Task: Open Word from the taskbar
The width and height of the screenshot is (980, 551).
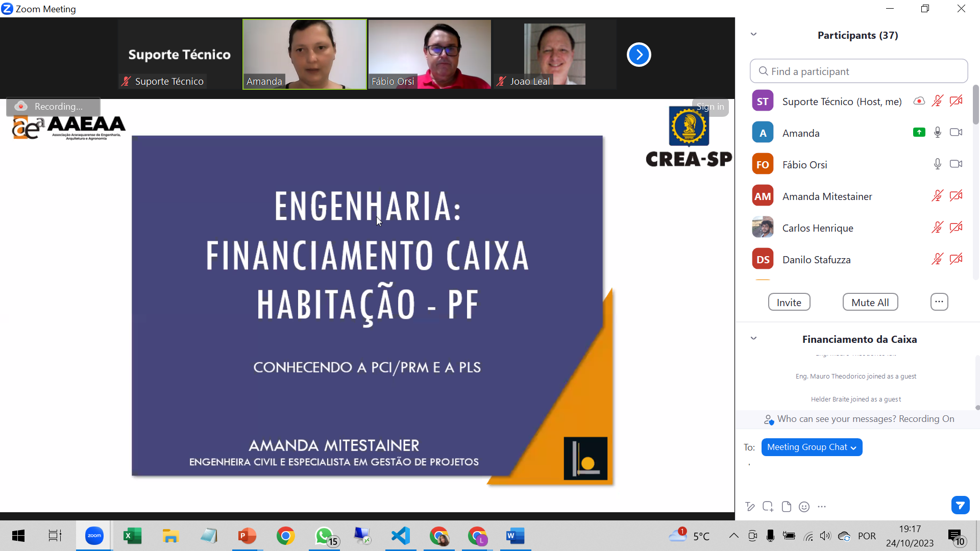Action: [x=515, y=536]
